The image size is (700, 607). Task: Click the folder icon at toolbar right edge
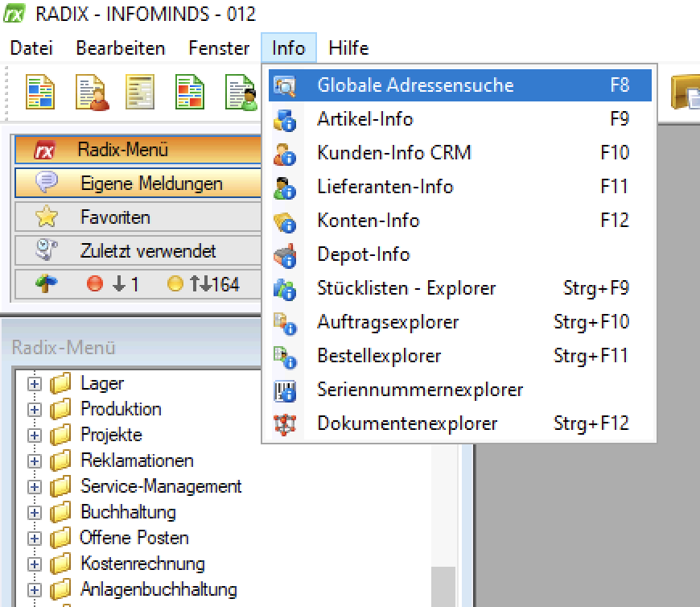point(686,93)
